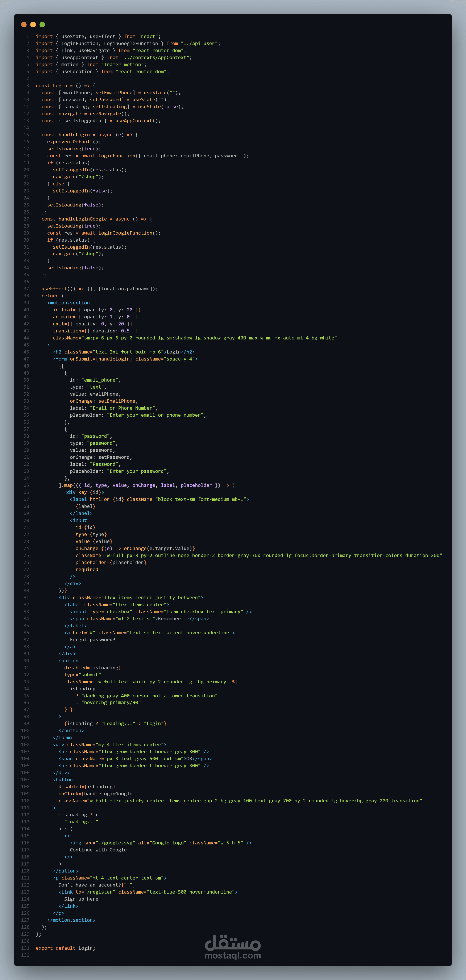Click the div className "my-4 flex items-center"
Image resolution: width=466 pixels, height=980 pixels.
pyautogui.click(x=109, y=745)
